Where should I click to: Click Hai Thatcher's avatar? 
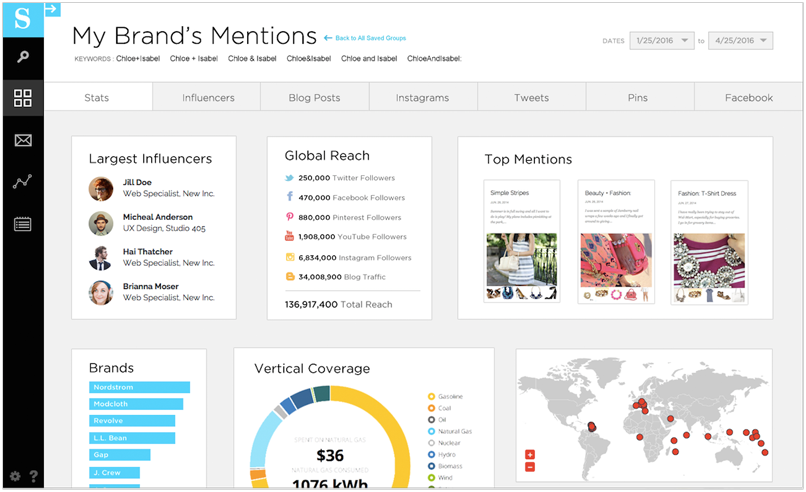tap(101, 258)
